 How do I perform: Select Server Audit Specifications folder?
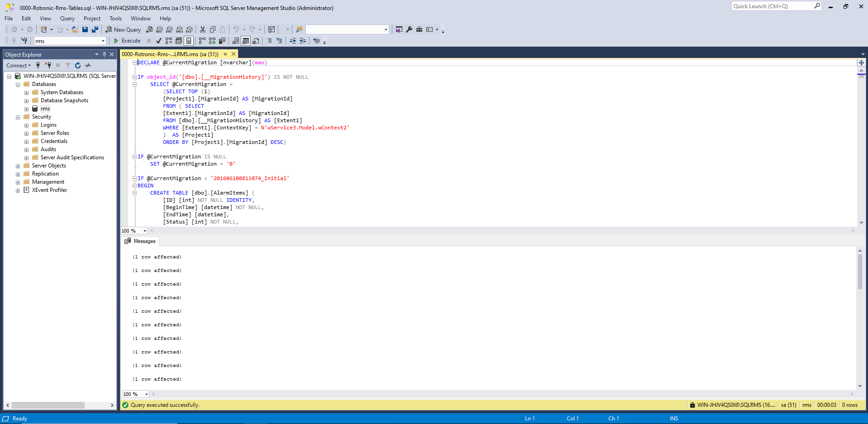coord(72,157)
